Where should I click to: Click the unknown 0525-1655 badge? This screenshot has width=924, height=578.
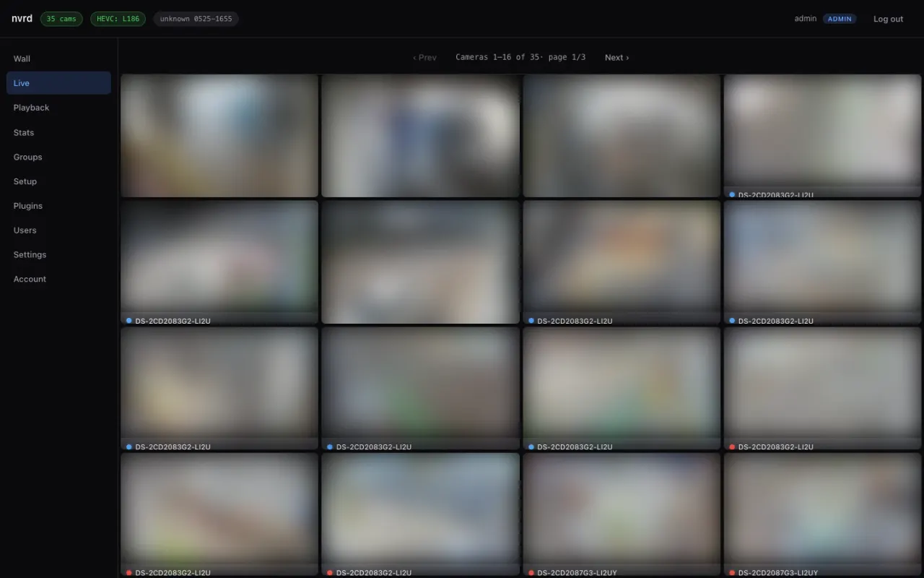[x=196, y=19]
